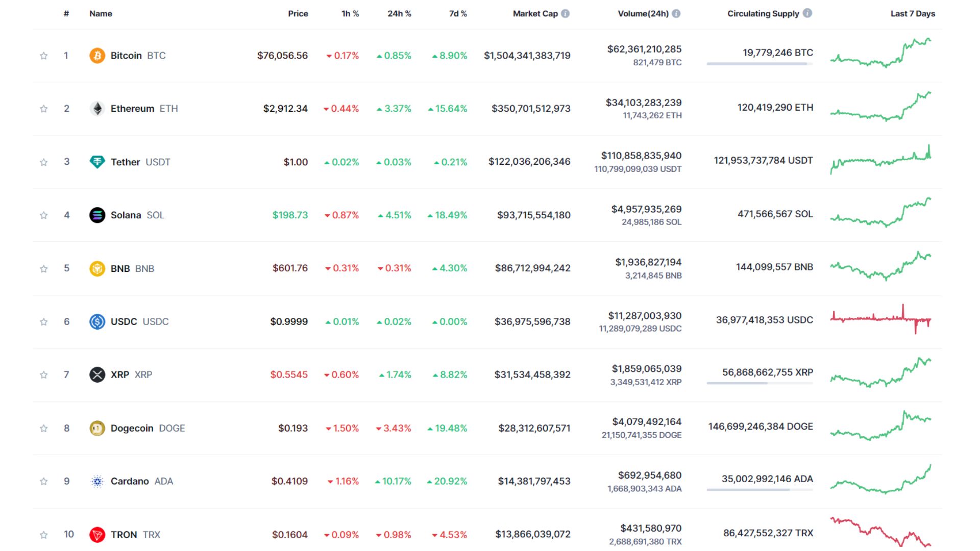Click the Dogecoin logo icon
The height and width of the screenshot is (551, 980).
(x=96, y=428)
